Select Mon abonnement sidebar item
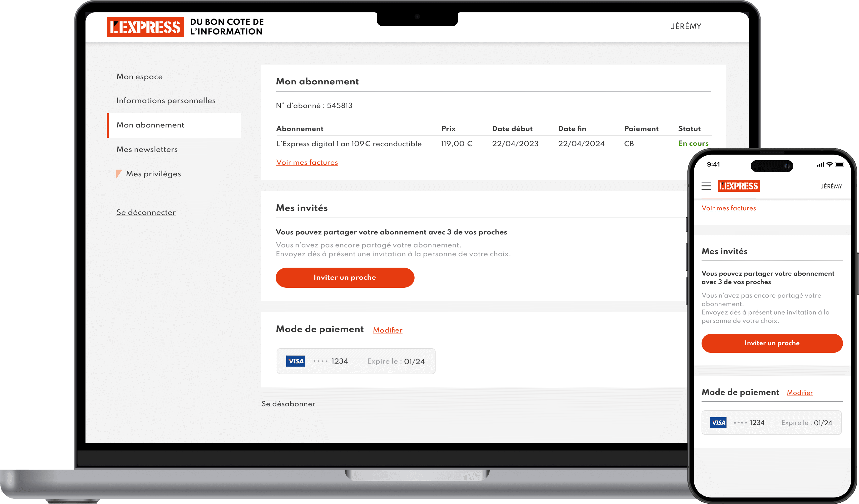This screenshot has height=504, width=859. tap(150, 125)
